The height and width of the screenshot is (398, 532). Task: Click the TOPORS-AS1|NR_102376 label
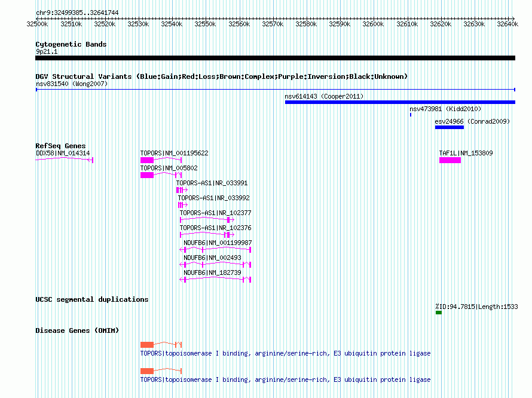point(215,228)
